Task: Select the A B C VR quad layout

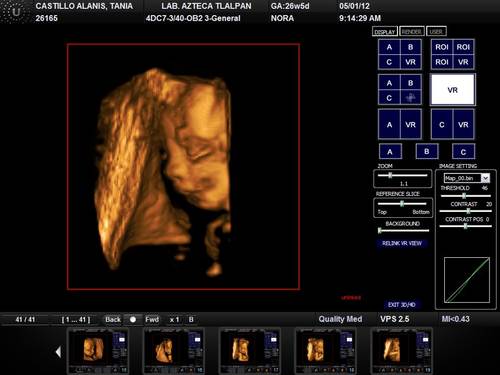Action: (400, 54)
